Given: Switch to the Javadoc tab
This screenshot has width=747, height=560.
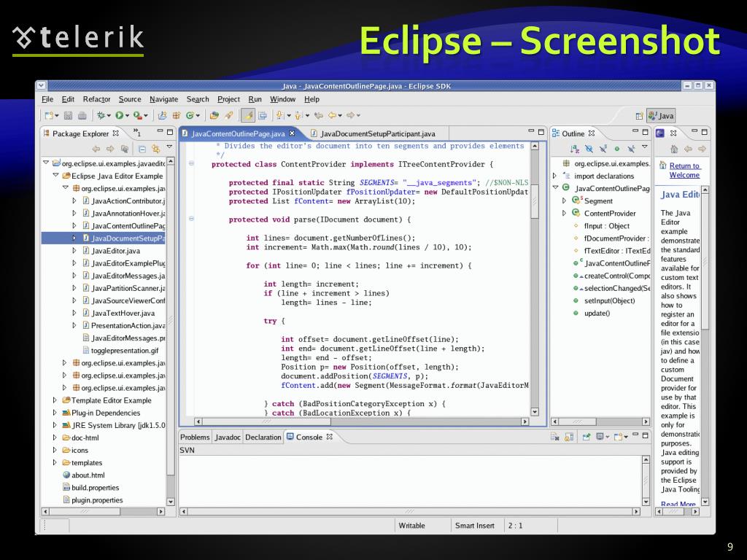Looking at the screenshot, I should coord(228,437).
